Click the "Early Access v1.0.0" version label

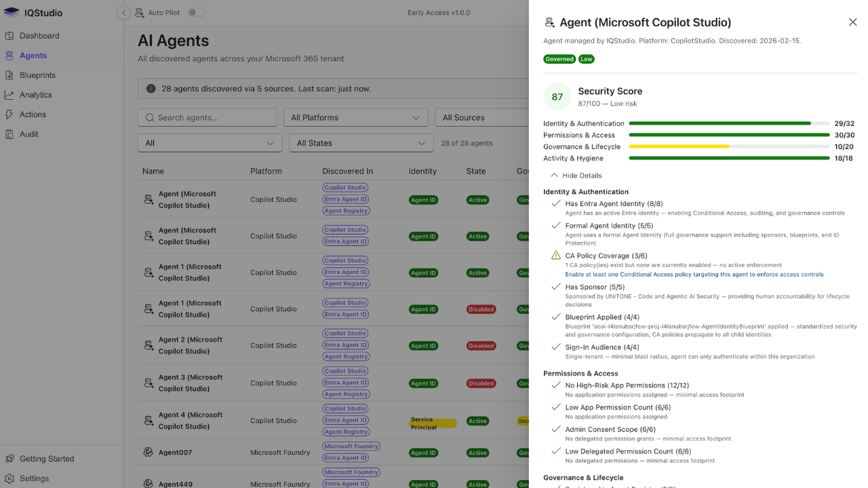pyautogui.click(x=439, y=13)
